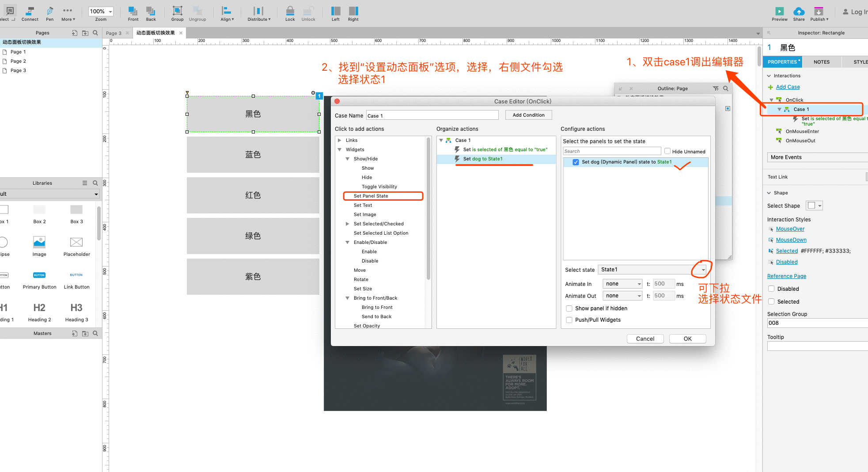Expand the Set Selected/Checked group
This screenshot has width=868, height=472.
tap(348, 224)
